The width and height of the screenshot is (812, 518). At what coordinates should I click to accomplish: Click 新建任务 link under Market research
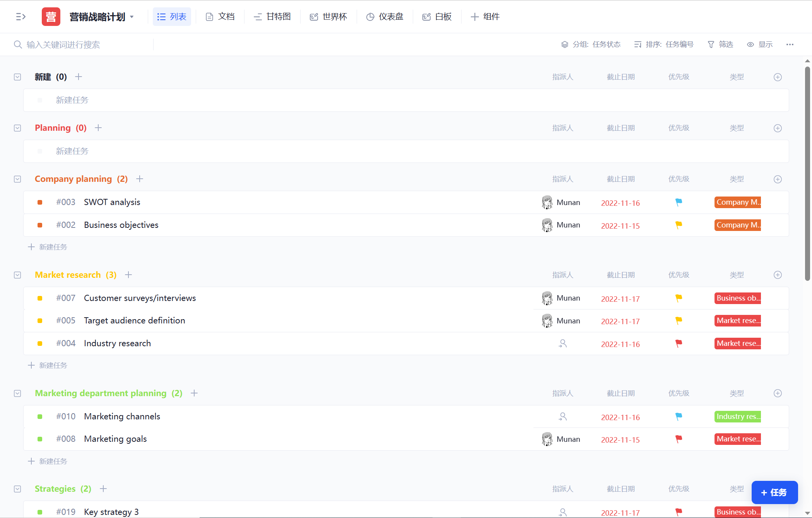(48, 365)
